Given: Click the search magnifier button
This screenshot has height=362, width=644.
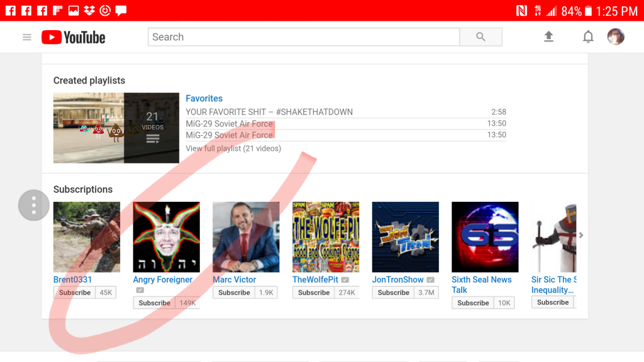Looking at the screenshot, I should point(480,37).
